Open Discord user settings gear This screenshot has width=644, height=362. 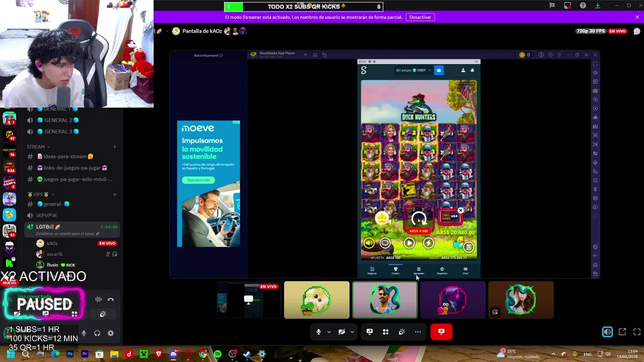[111, 333]
